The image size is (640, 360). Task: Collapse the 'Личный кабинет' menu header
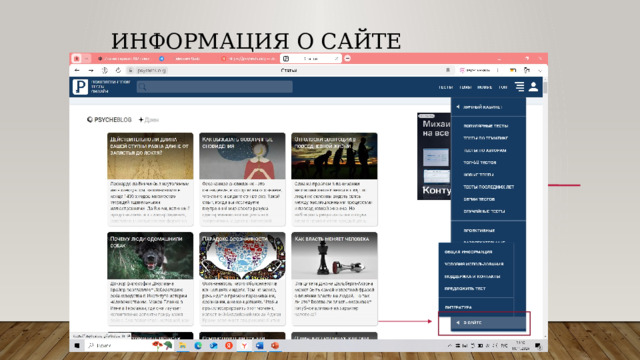click(x=488, y=107)
